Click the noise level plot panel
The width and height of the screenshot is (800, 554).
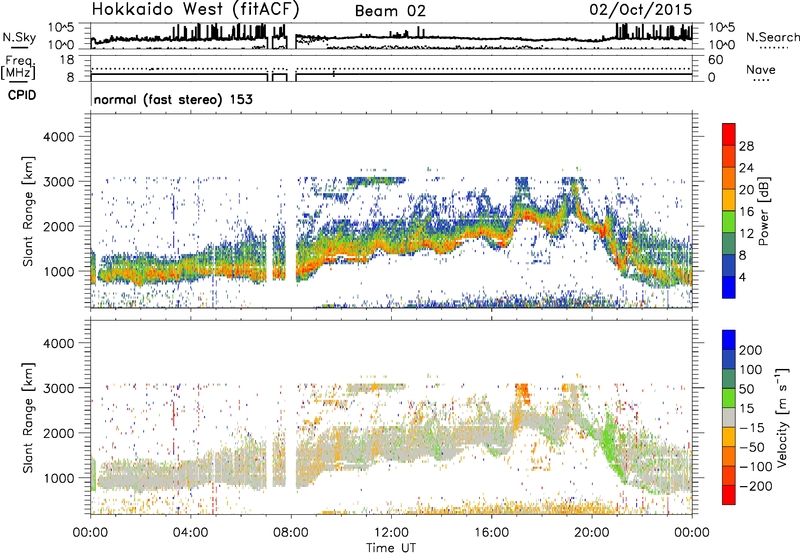click(x=391, y=36)
